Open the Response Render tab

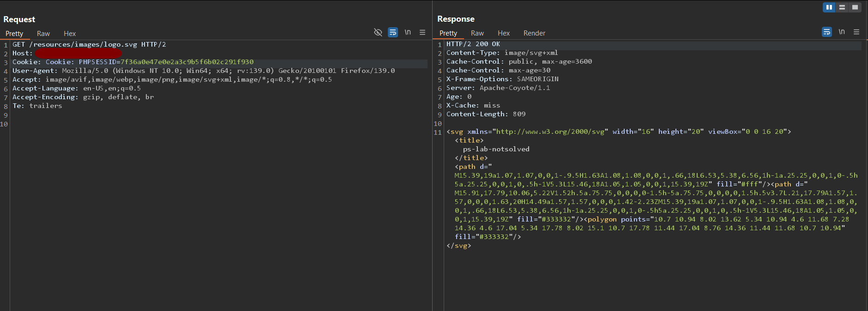[534, 33]
